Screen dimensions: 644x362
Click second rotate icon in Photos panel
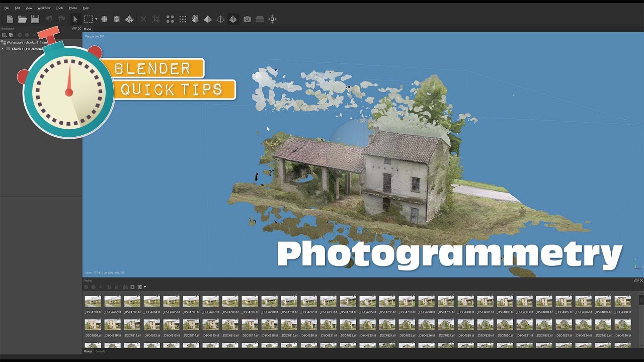116,287
